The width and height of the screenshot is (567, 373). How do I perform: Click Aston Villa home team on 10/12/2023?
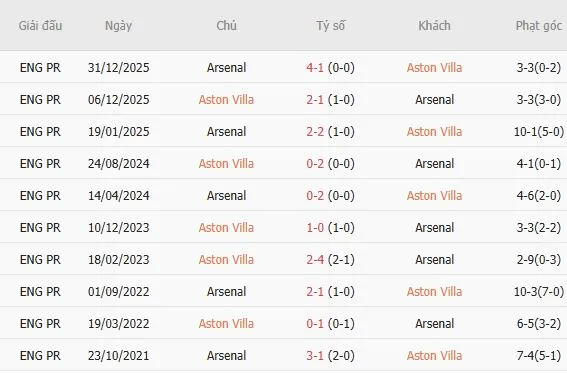[226, 227]
